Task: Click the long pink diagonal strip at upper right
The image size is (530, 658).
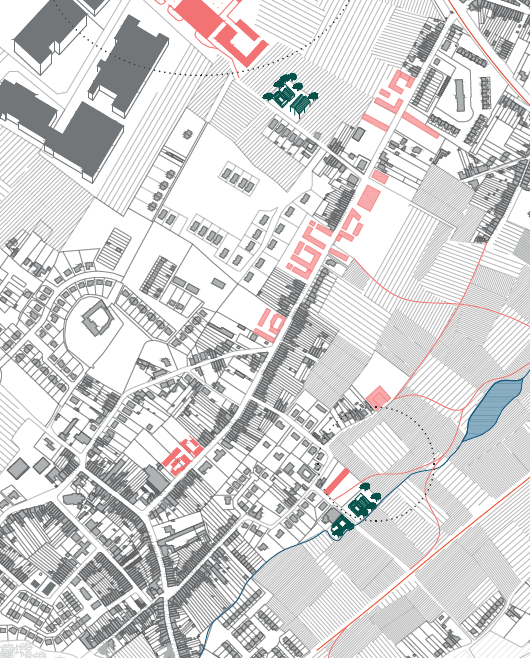Action: point(420,125)
